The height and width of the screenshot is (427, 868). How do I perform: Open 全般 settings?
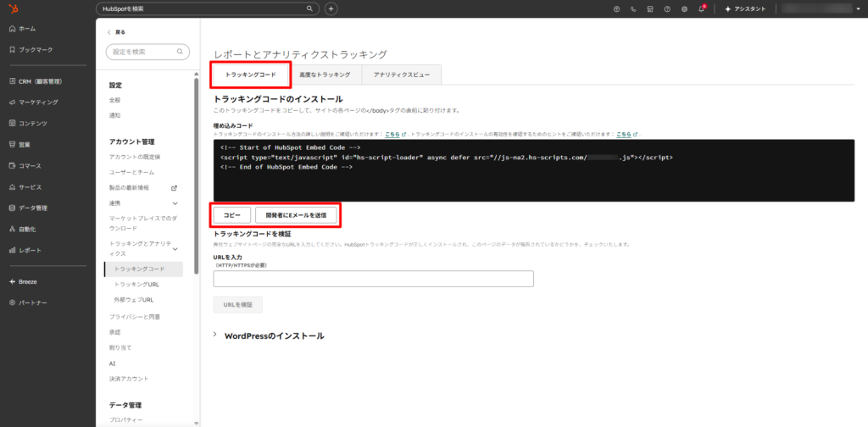[114, 100]
